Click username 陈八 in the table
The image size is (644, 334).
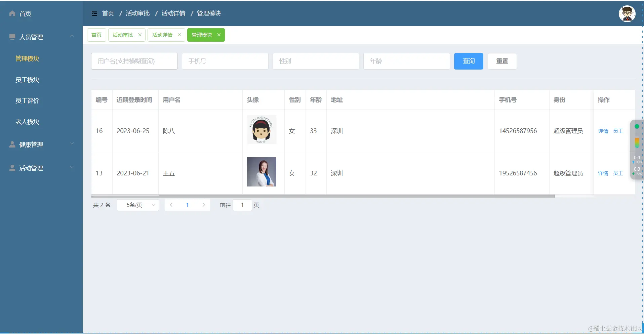[169, 131]
